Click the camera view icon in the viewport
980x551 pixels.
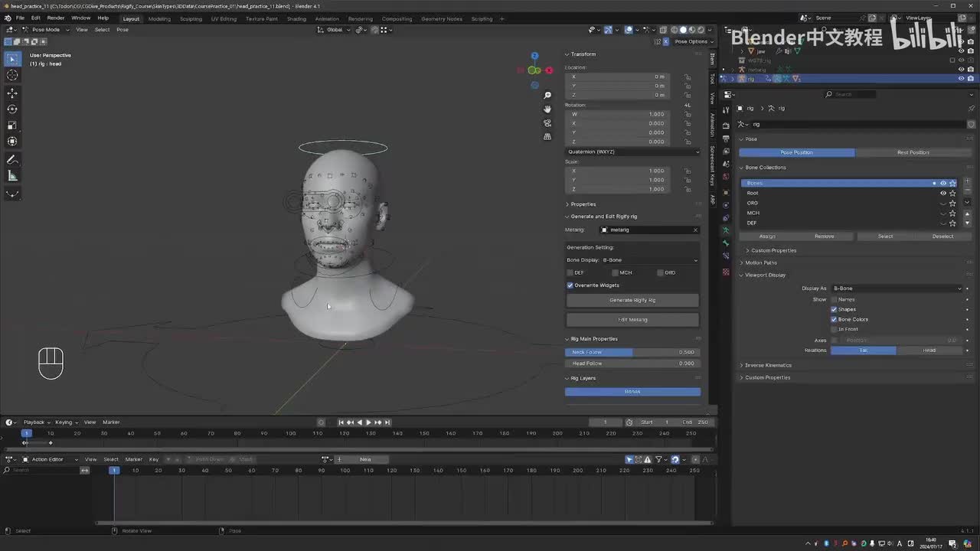(x=547, y=123)
